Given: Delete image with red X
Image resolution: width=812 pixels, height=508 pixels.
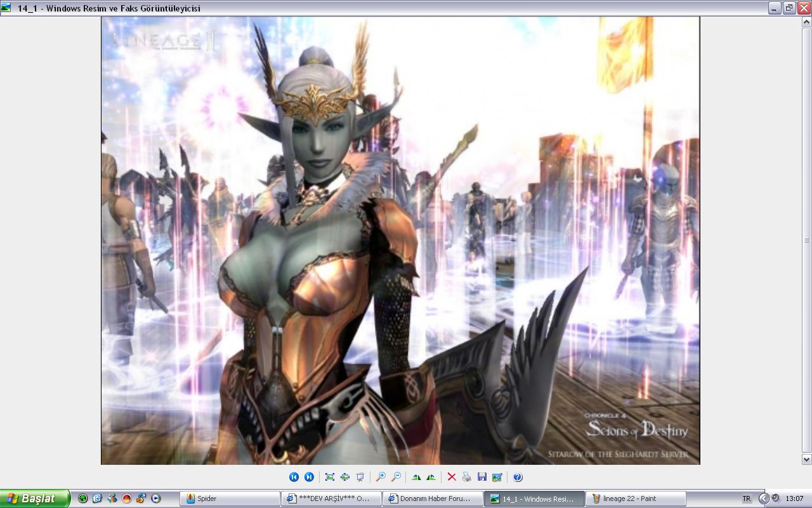Looking at the screenshot, I should 452,477.
